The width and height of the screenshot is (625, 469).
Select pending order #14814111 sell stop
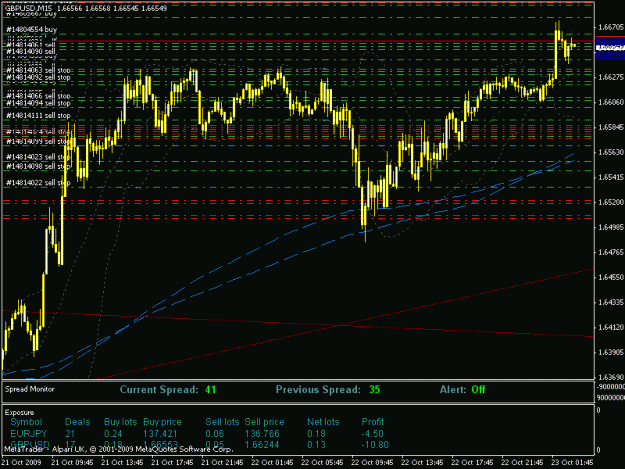[38, 116]
